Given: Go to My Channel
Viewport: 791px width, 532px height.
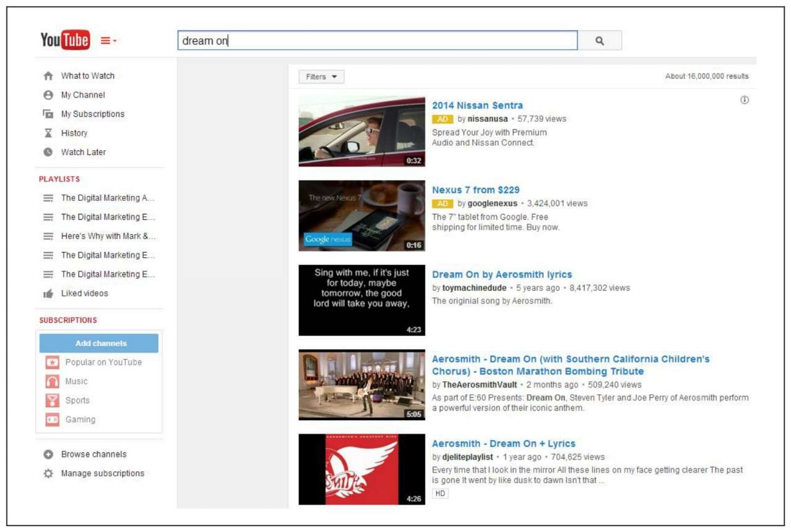Looking at the screenshot, I should 83,95.
